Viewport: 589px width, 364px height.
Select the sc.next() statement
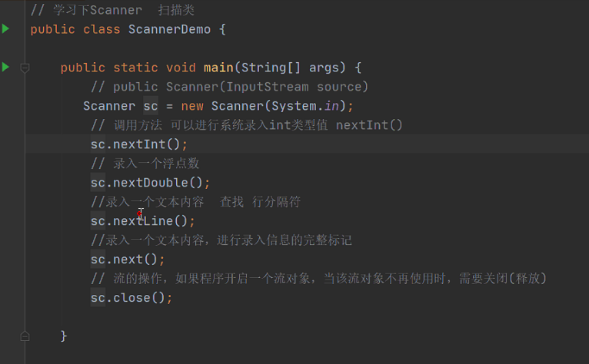point(128,260)
